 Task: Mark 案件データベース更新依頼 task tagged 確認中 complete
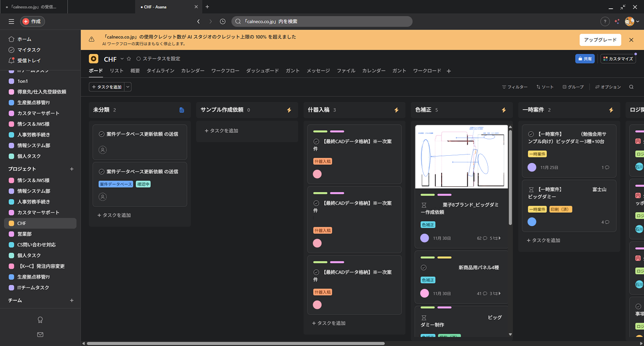(x=102, y=172)
